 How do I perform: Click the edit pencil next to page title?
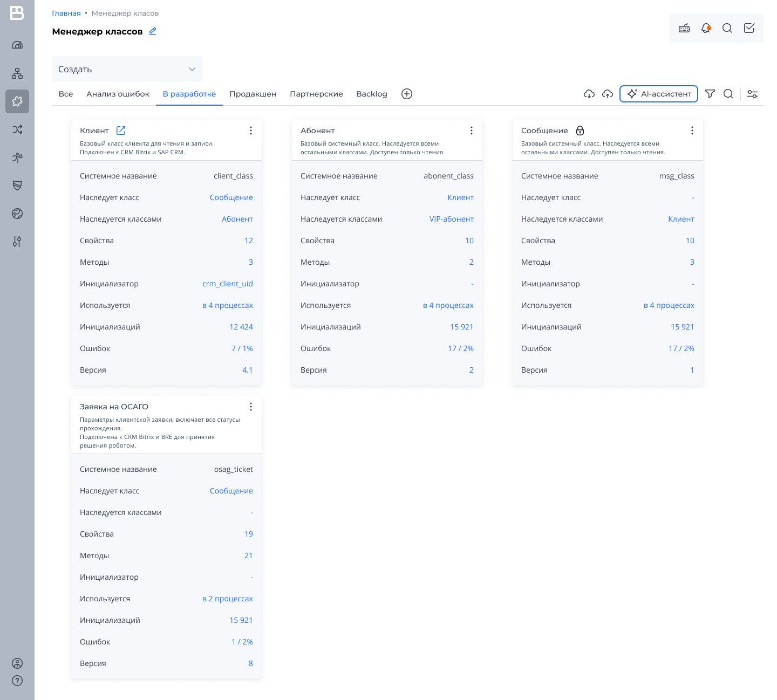[153, 31]
